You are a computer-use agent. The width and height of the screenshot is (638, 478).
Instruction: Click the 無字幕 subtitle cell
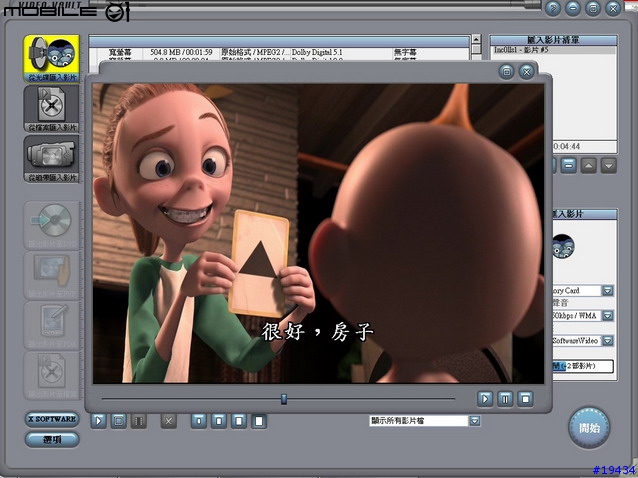pos(405,52)
